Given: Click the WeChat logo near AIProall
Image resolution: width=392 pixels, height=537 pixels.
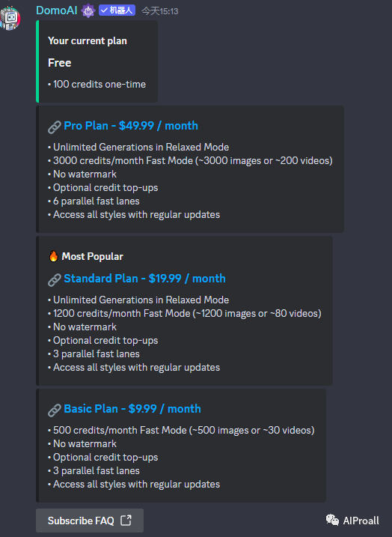Looking at the screenshot, I should [x=332, y=520].
